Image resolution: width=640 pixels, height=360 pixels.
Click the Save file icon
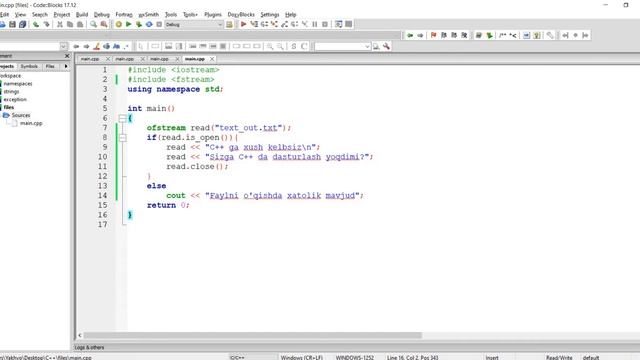(x=12, y=24)
